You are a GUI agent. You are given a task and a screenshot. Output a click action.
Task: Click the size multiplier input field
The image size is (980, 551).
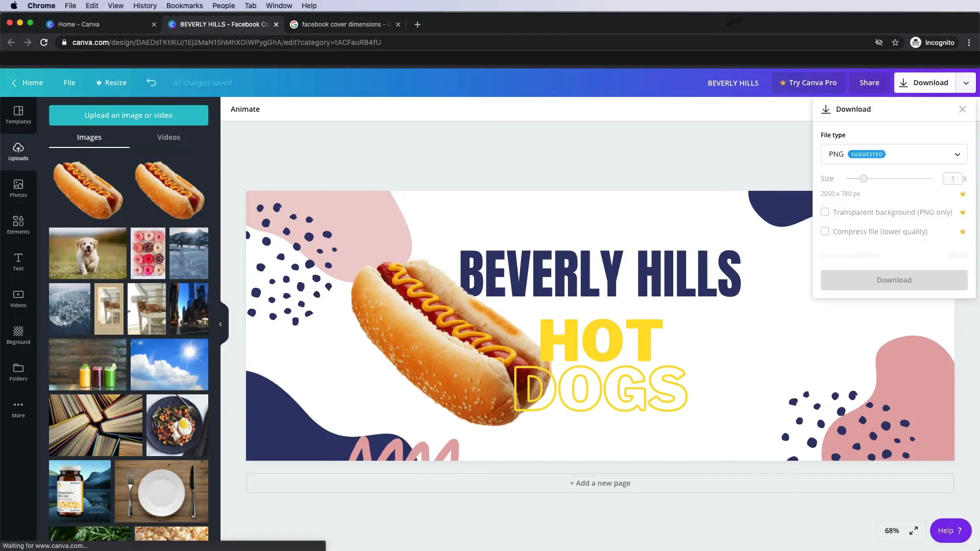point(952,179)
